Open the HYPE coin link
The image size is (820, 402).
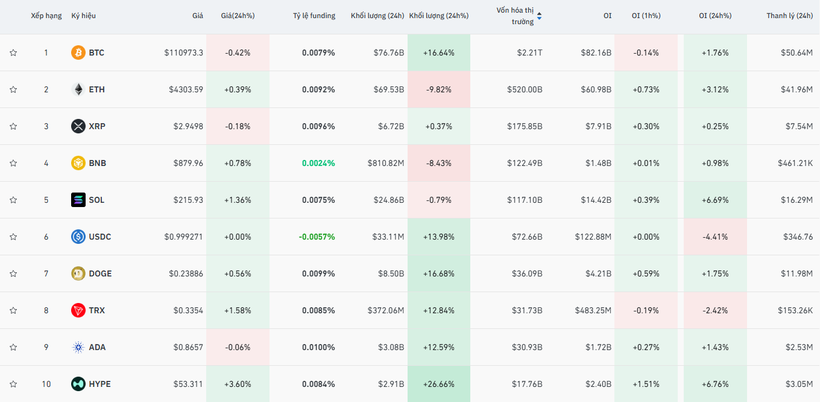coord(99,384)
